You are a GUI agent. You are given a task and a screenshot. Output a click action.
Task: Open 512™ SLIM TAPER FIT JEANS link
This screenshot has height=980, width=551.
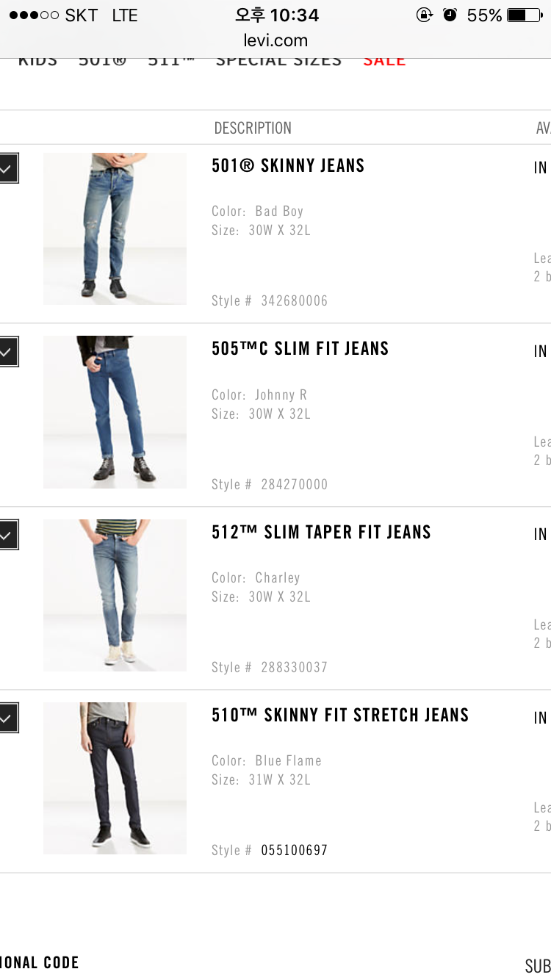coord(322,532)
